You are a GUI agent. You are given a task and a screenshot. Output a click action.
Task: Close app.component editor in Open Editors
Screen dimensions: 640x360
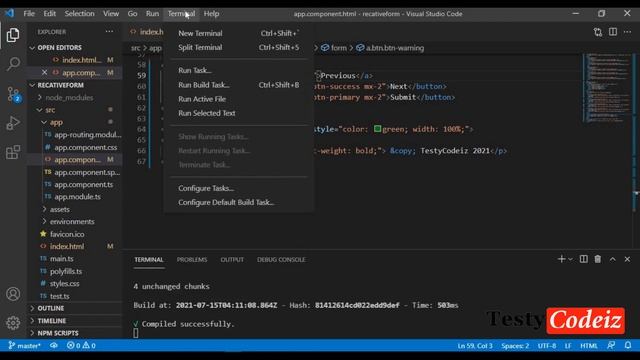pyautogui.click(x=44, y=72)
